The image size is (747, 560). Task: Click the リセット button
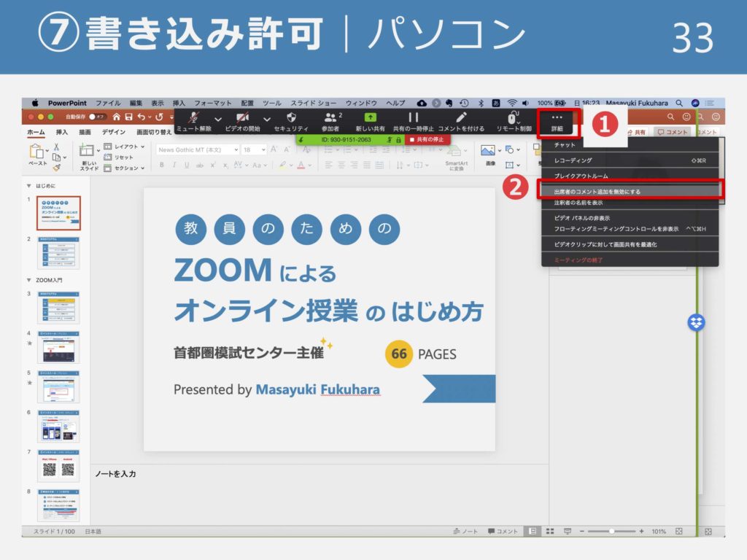coord(119,157)
